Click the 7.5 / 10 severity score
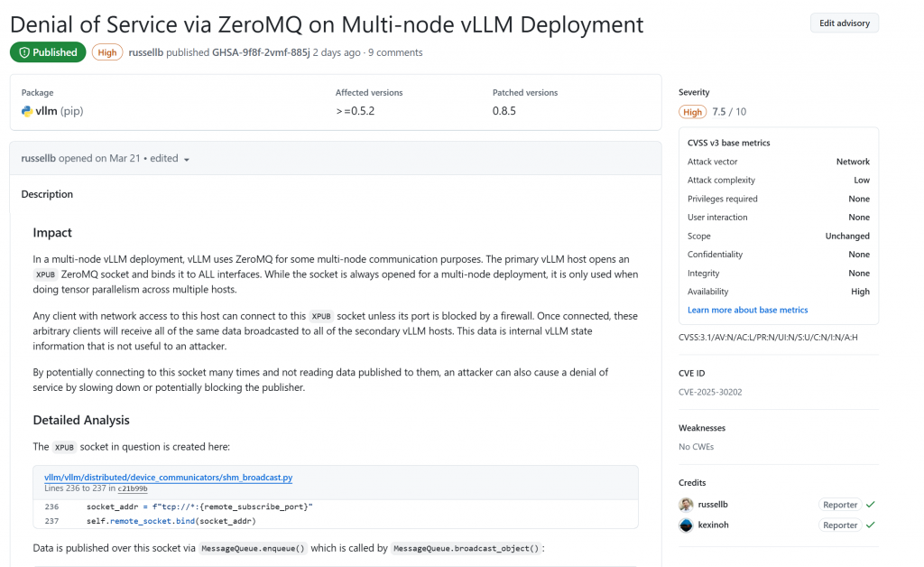The height and width of the screenshot is (567, 924). point(729,112)
